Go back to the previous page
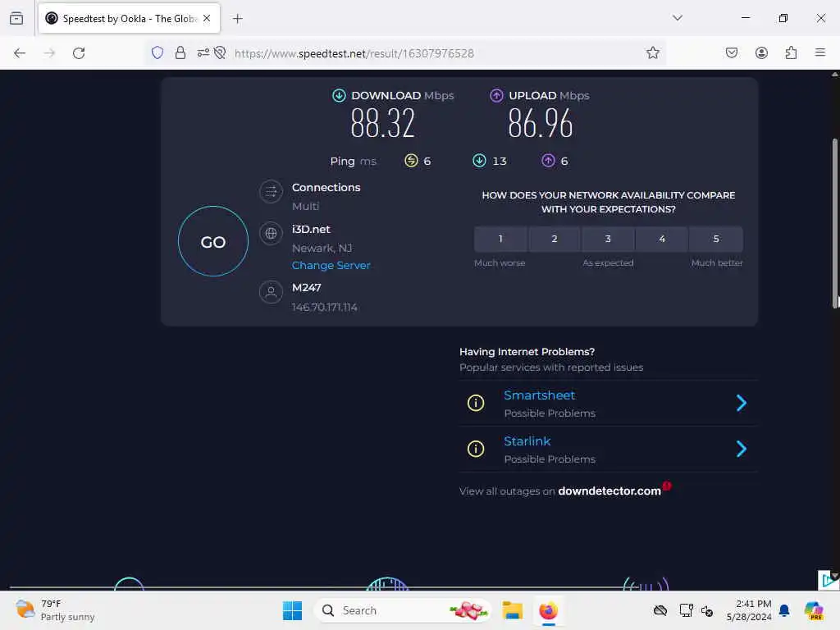 click(20, 53)
